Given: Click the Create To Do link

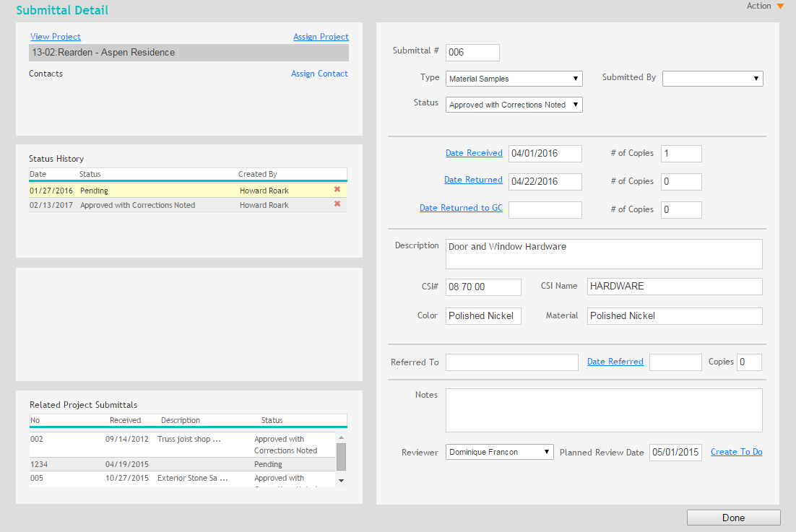Looking at the screenshot, I should click(x=736, y=452).
